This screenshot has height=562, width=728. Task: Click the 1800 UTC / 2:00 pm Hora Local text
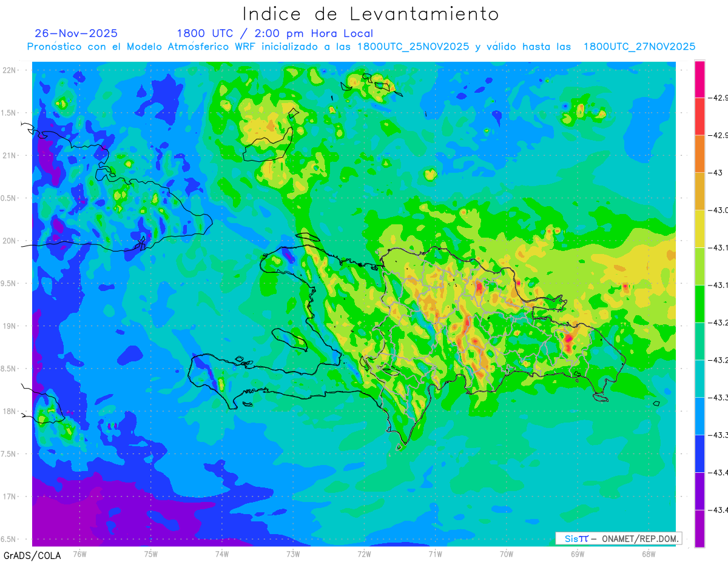(275, 33)
